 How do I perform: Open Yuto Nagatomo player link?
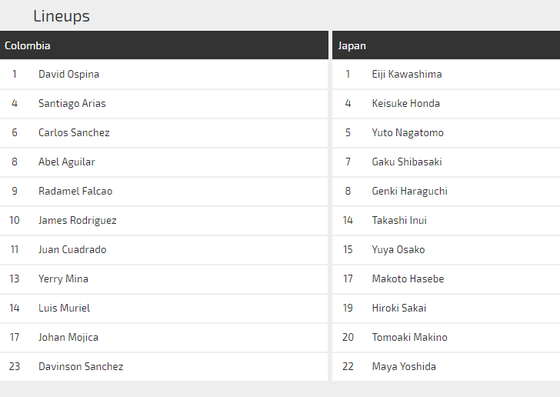point(408,133)
